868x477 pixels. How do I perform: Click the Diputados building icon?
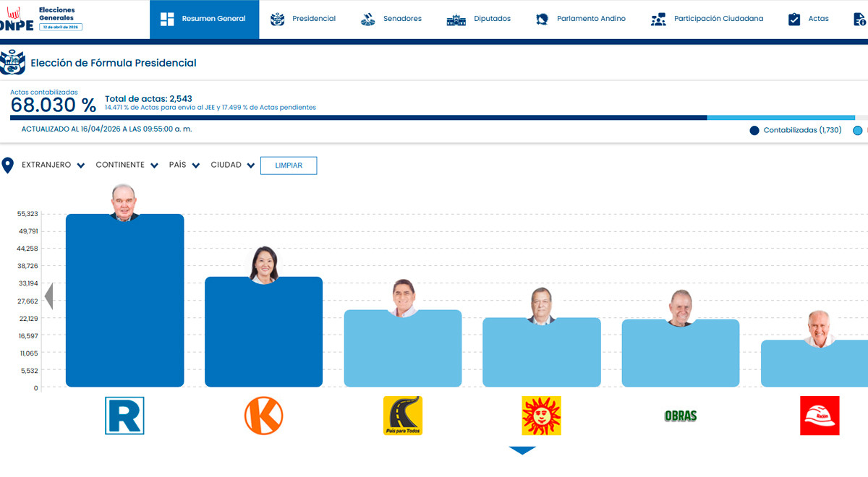click(x=456, y=18)
